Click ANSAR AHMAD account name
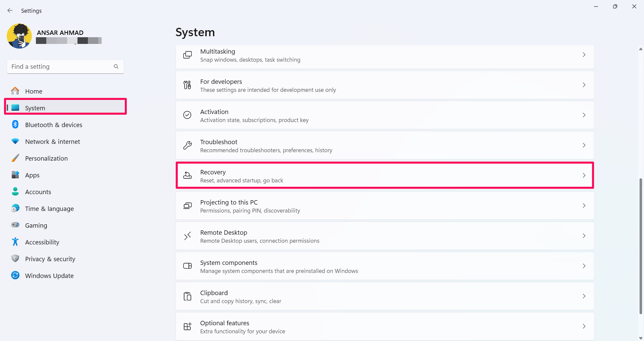Viewport: 644px width, 341px height. pos(60,33)
